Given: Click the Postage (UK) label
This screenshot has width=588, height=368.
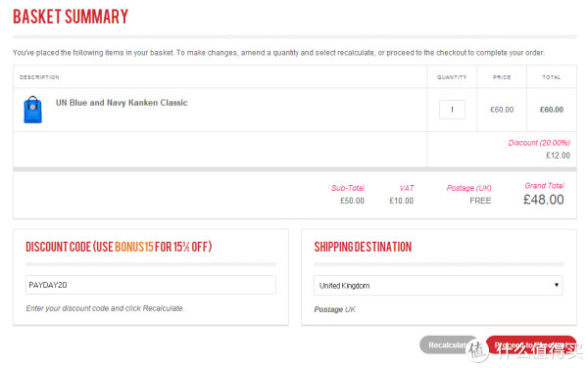Looking at the screenshot, I should pyautogui.click(x=468, y=188).
